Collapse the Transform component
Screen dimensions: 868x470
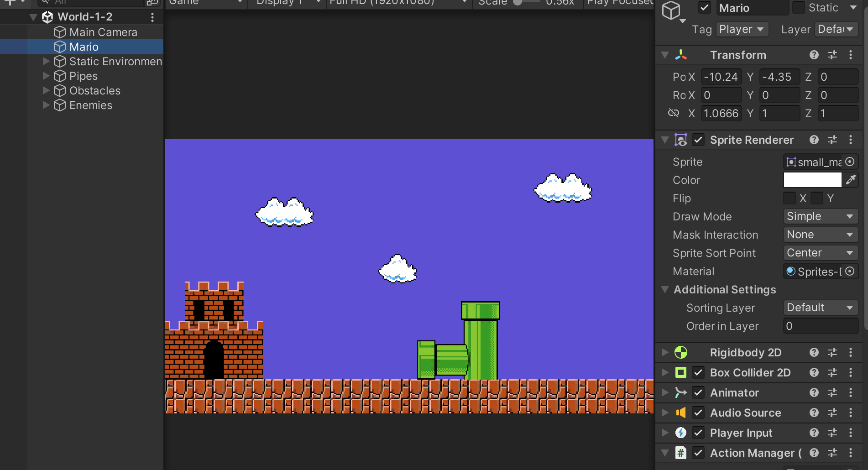[665, 55]
